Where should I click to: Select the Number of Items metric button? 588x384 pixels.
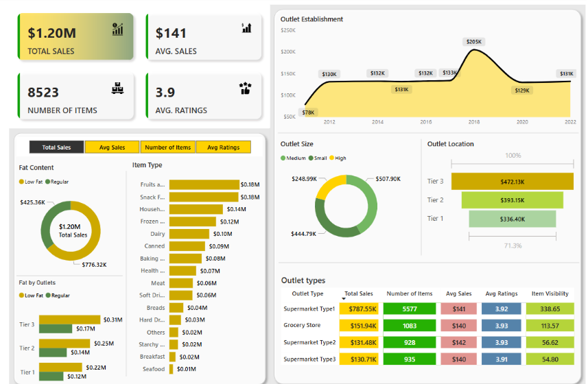(x=167, y=147)
